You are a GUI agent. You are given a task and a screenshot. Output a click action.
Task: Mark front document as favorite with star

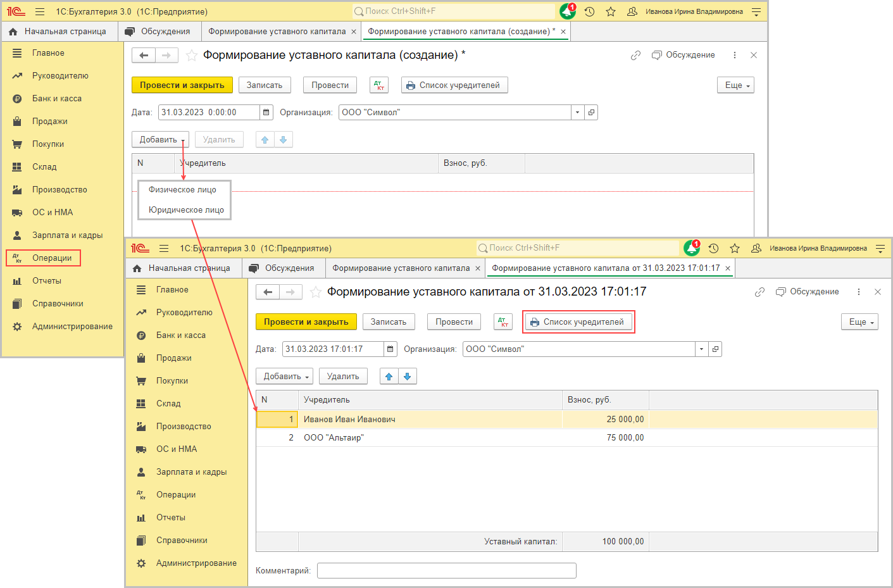pos(316,292)
